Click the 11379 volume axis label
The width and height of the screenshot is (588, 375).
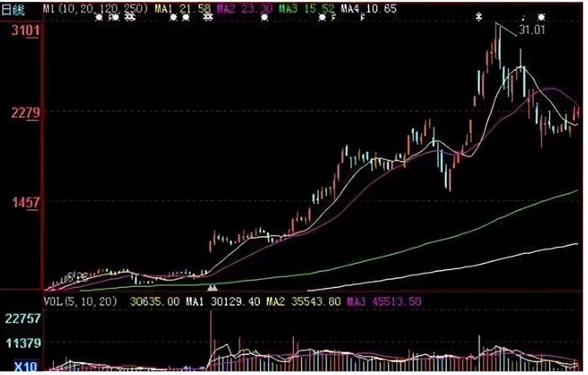pos(22,343)
